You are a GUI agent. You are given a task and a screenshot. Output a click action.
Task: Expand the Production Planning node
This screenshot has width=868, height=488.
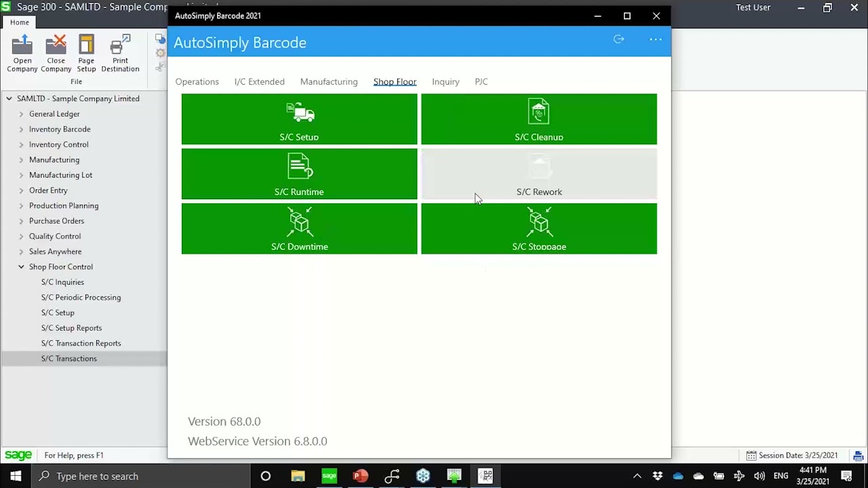(21, 206)
